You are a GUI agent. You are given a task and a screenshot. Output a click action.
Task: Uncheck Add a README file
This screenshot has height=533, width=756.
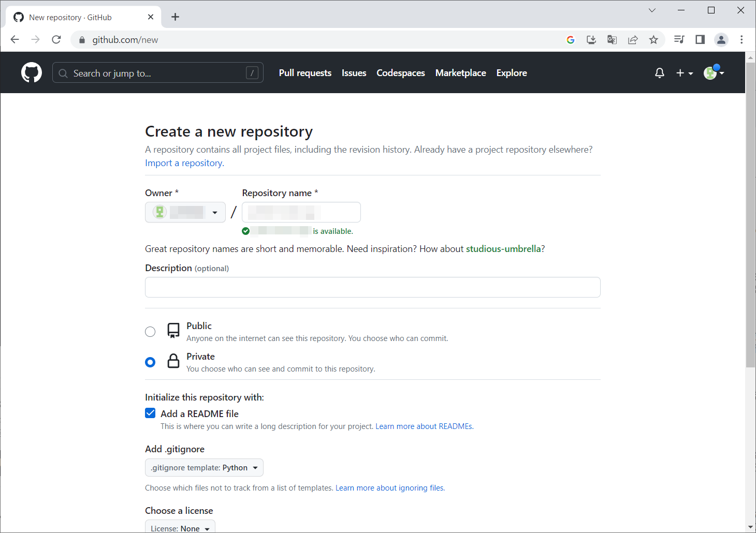[x=150, y=413]
